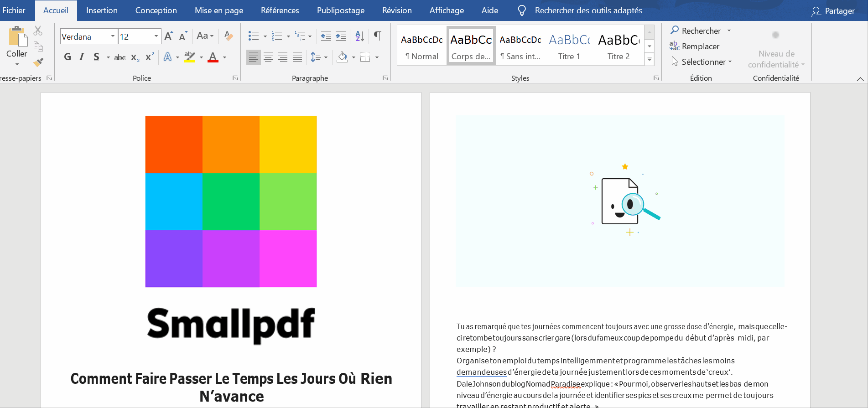Decrease paragraph indent
Viewport: 868px width, 408px height.
326,36
